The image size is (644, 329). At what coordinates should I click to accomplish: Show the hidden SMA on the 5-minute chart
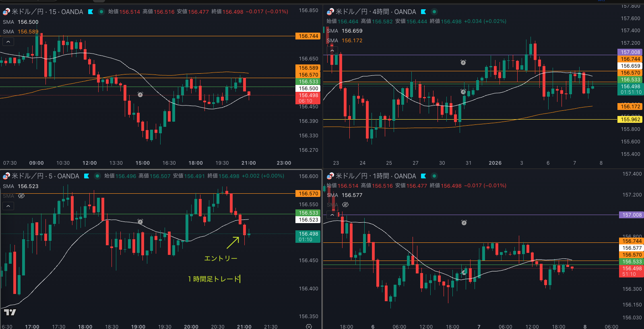pyautogui.click(x=21, y=196)
